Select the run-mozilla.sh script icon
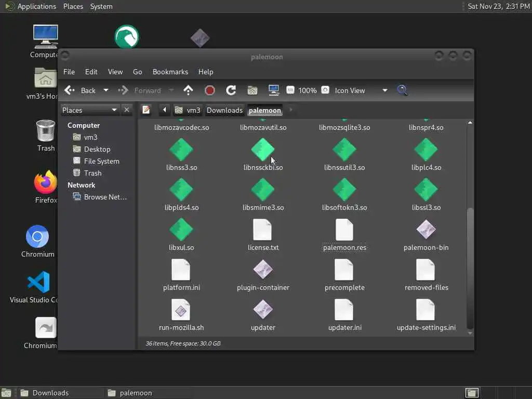532x399 pixels. pos(181,310)
